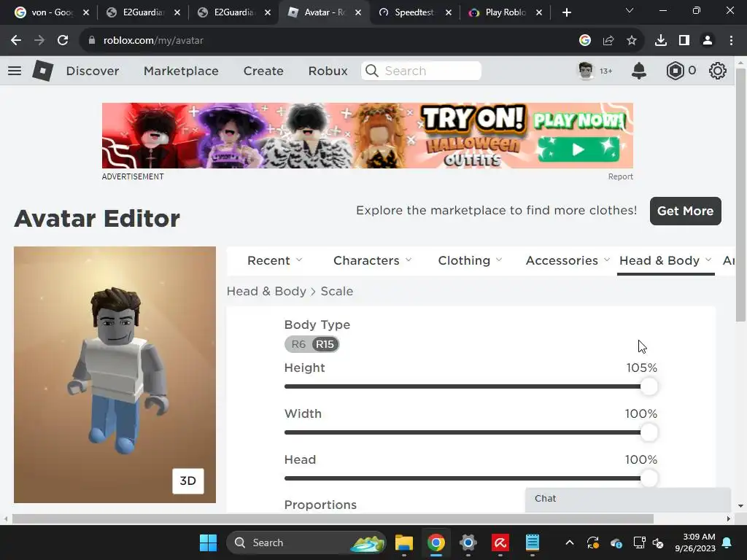
Task: Open the Chrome tab search chevron
Action: coord(630,10)
